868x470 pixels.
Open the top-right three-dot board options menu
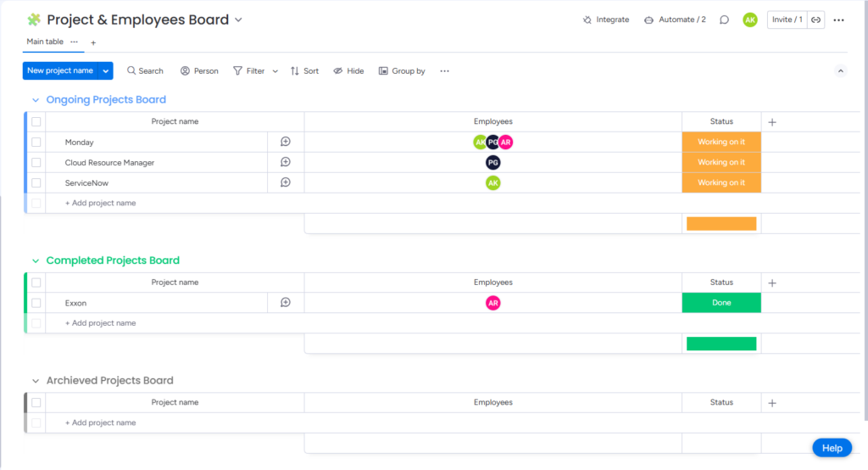click(x=838, y=20)
